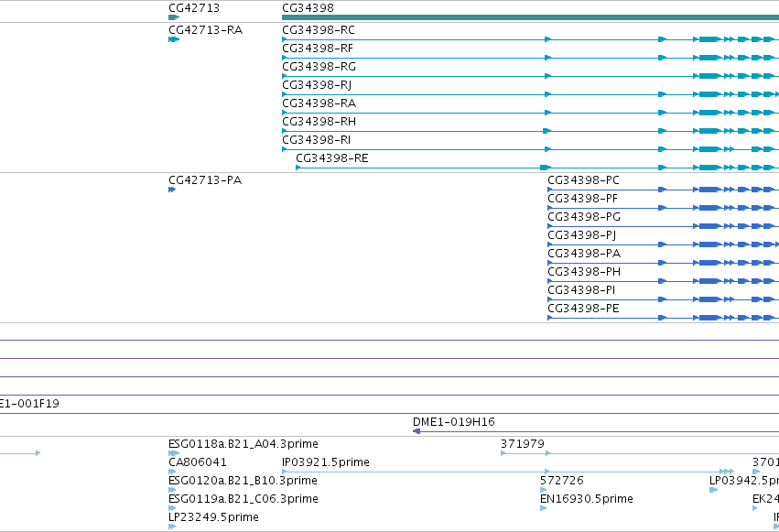Select transcript CG34398-RA label

319,103
